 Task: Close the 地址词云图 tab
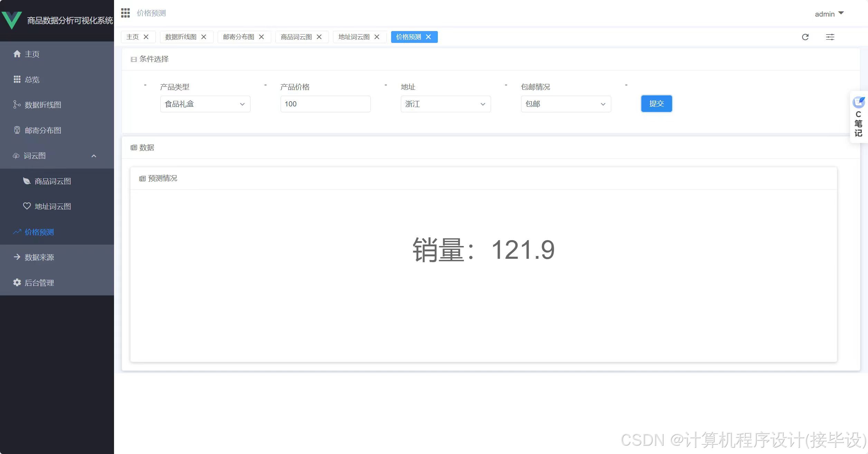(x=377, y=37)
